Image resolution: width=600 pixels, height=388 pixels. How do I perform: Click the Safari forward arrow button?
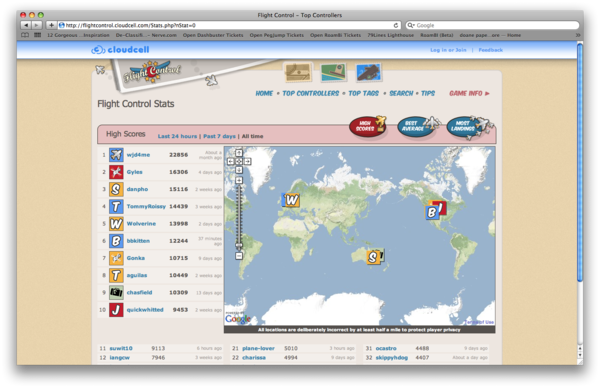click(37, 25)
